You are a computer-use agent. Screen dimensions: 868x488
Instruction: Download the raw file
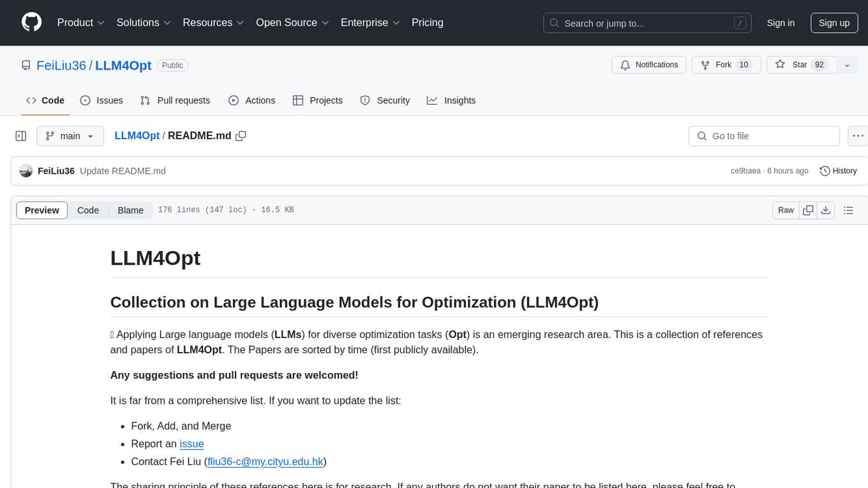coord(825,210)
